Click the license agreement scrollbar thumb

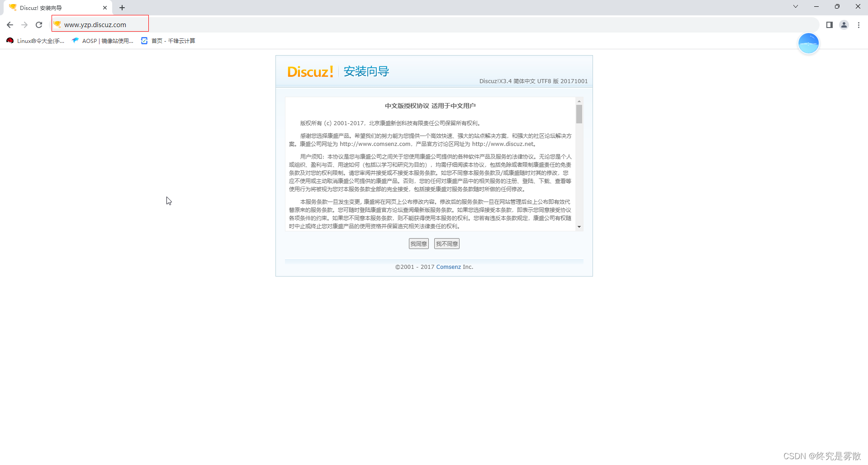579,114
